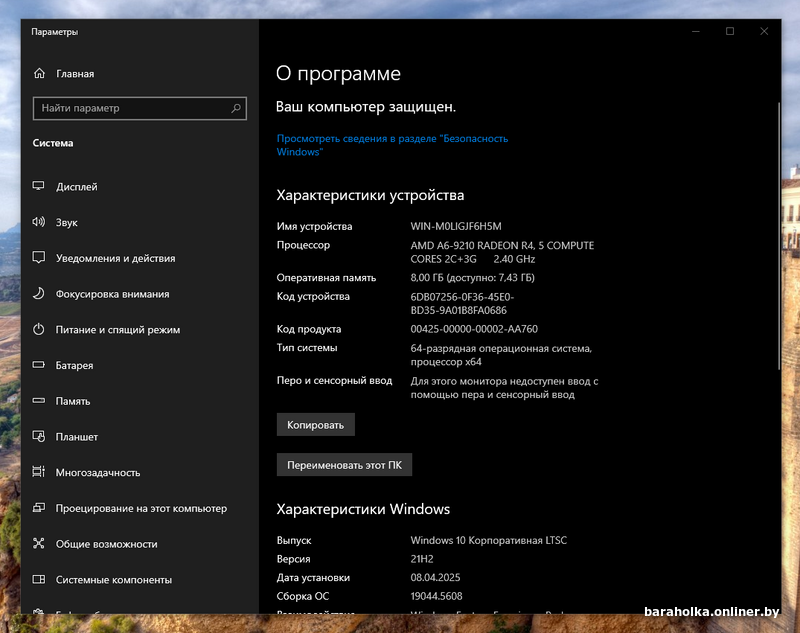The height and width of the screenshot is (633, 800).
Task: Click the Ваш компьютер защищен text
Action: [366, 107]
